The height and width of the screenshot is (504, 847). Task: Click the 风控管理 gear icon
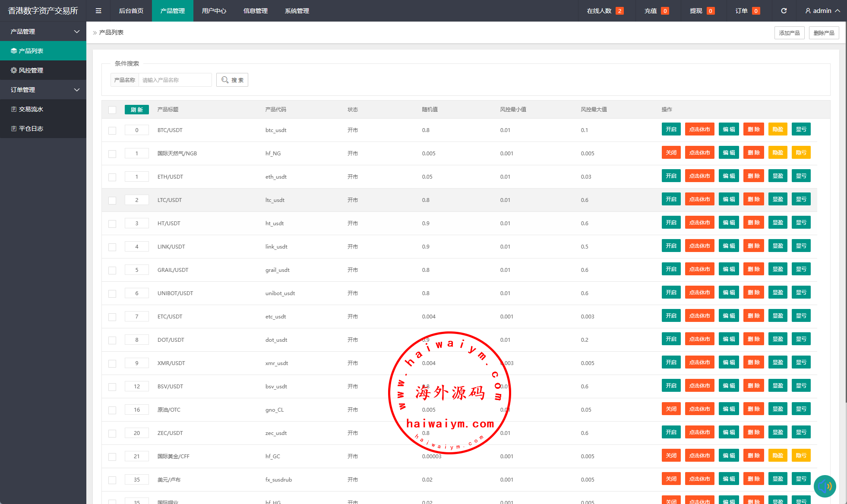tap(14, 70)
